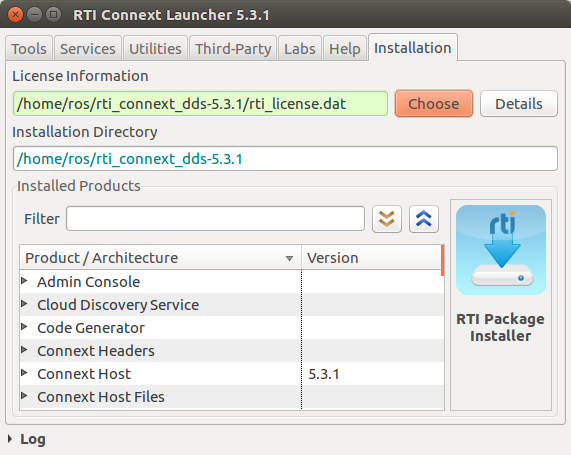This screenshot has height=455, width=571.
Task: Expand the Code Generator entry
Action: click(x=24, y=327)
